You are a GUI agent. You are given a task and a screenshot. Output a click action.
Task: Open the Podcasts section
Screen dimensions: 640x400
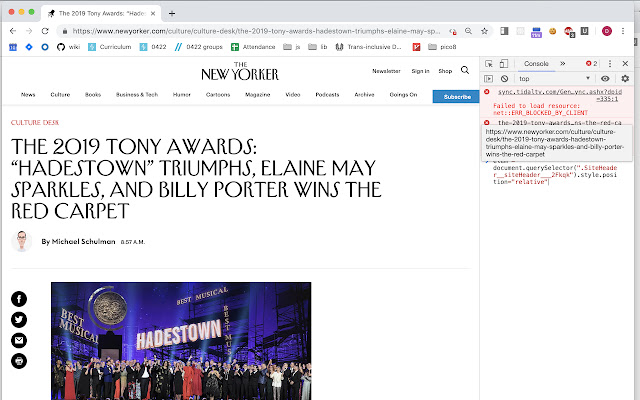[327, 95]
